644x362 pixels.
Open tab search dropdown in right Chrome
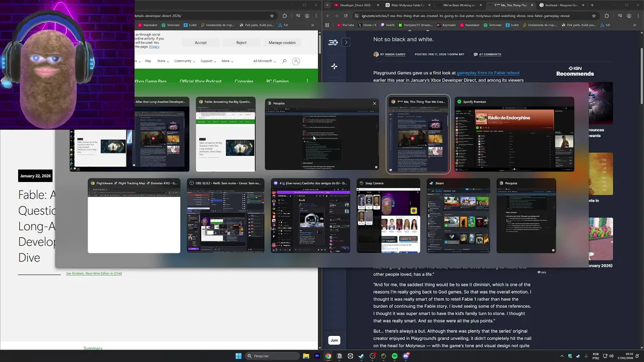[x=328, y=5]
